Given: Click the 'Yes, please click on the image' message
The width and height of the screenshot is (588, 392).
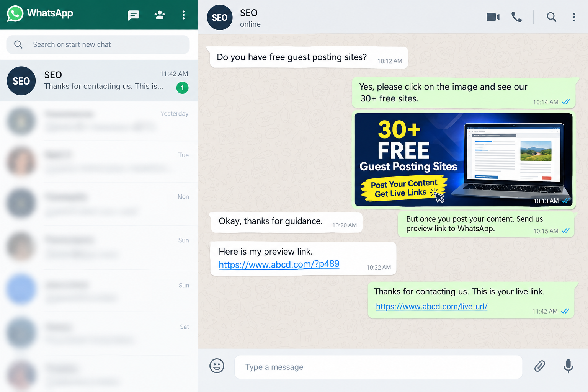Looking at the screenshot, I should coord(464,93).
